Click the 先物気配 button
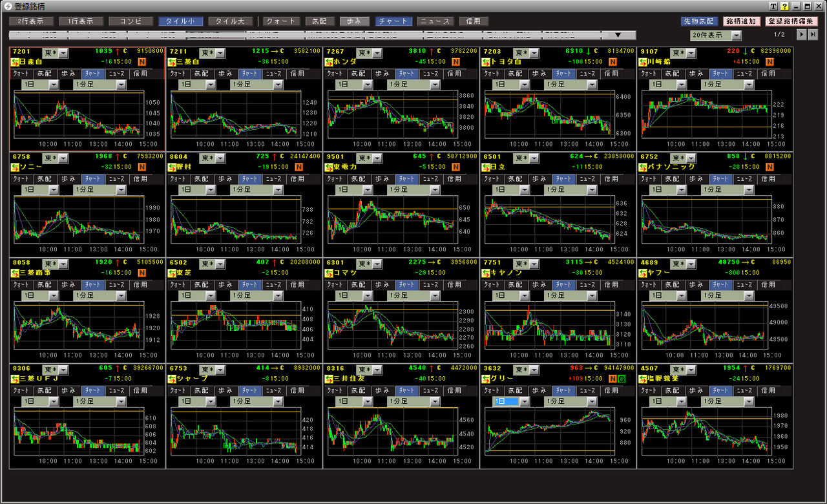 700,21
